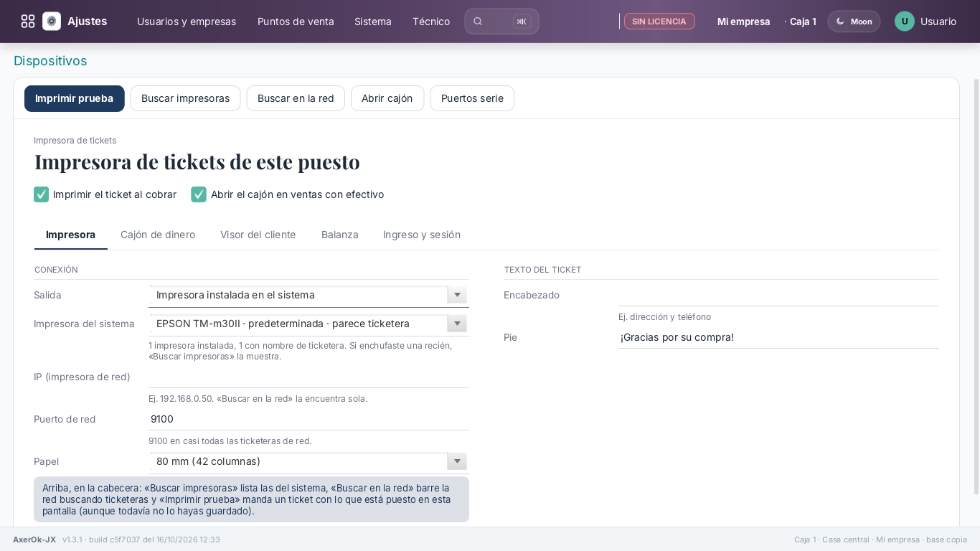Viewport: 980px width, 551px height.
Task: Switch to Ingreso y sesión tab
Action: [x=422, y=235]
